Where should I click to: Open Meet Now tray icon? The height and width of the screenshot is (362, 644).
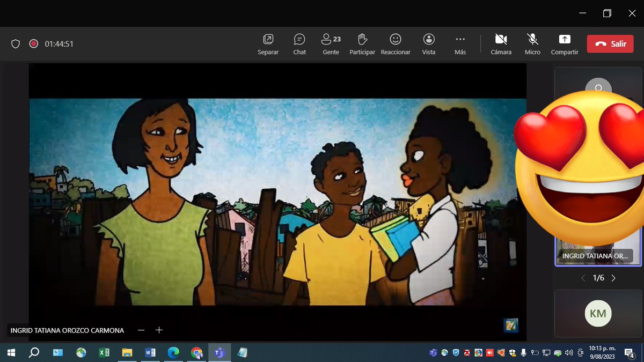tap(580, 352)
